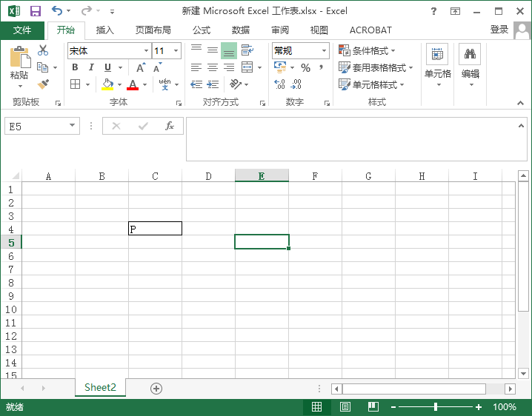Undo the last action
Screen dimensions: 532x416
57,11
